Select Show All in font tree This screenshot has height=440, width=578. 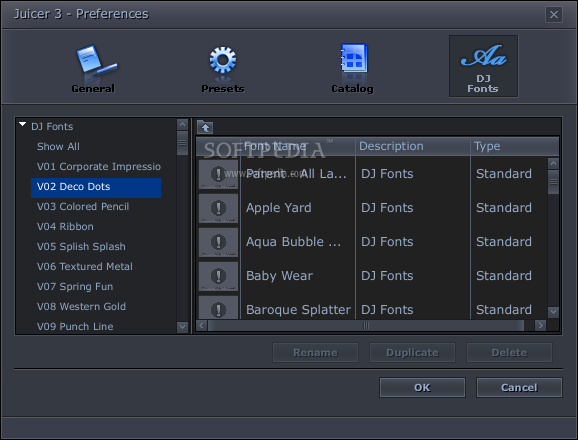tap(58, 147)
